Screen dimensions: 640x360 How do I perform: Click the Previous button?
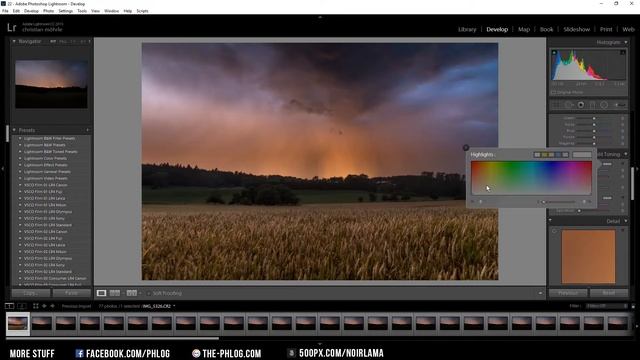click(x=568, y=293)
